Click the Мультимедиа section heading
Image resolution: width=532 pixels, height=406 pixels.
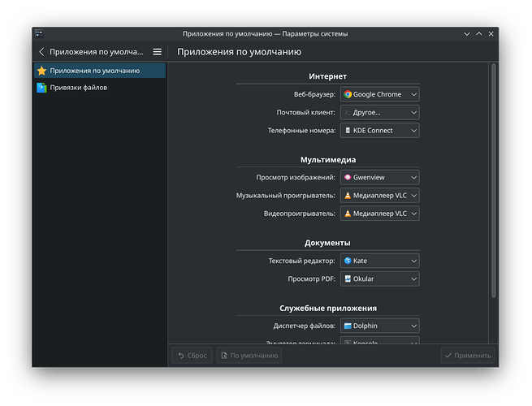tap(328, 160)
